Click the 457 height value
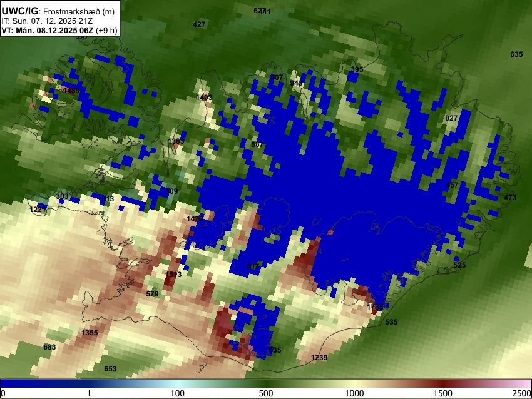The height and width of the screenshot is (399, 532). click(452, 185)
